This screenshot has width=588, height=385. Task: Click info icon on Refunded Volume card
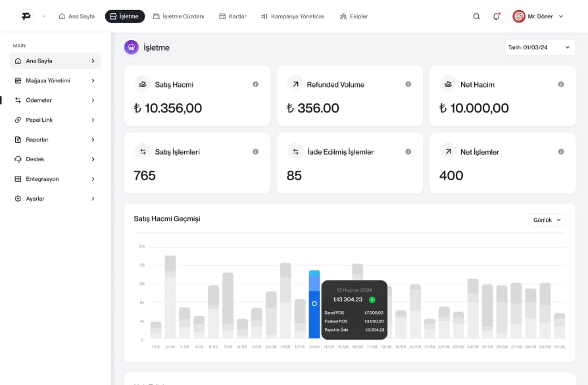coord(408,84)
